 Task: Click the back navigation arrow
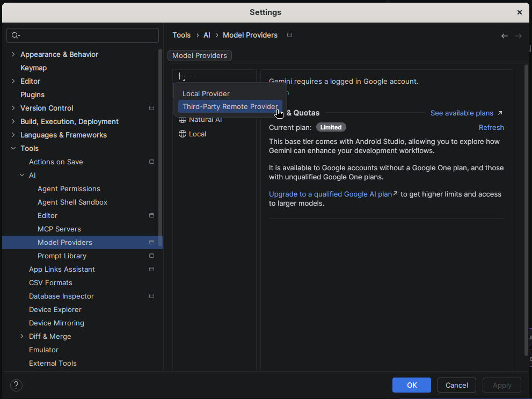[x=504, y=36]
